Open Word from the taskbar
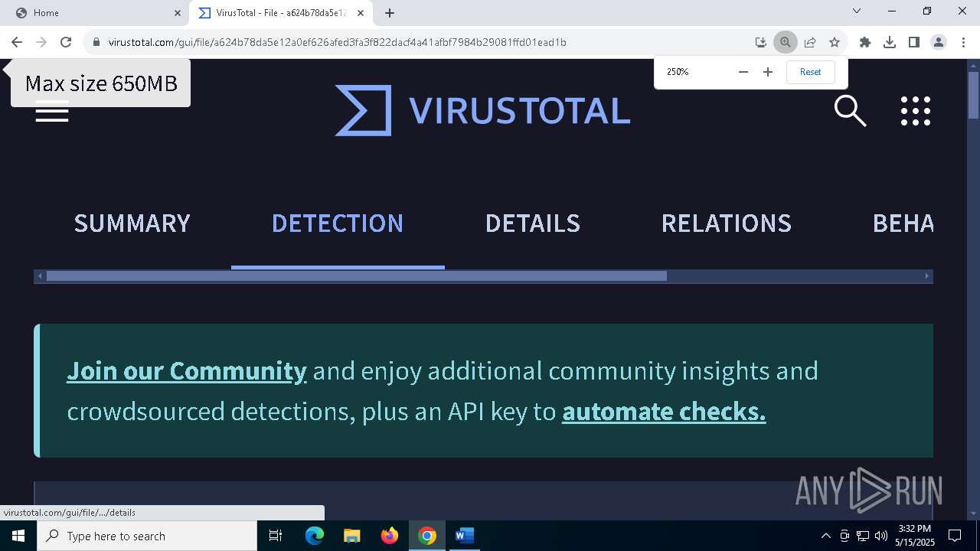 (x=465, y=536)
